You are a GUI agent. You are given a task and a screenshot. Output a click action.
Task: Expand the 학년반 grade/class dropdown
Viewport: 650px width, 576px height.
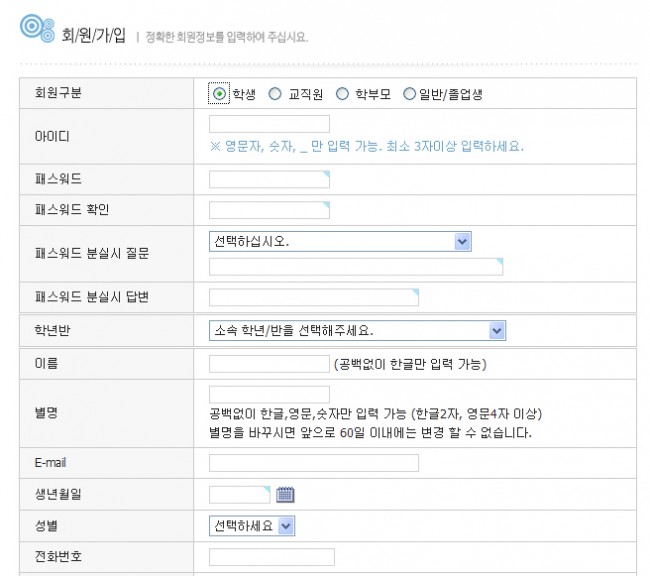coord(357,330)
